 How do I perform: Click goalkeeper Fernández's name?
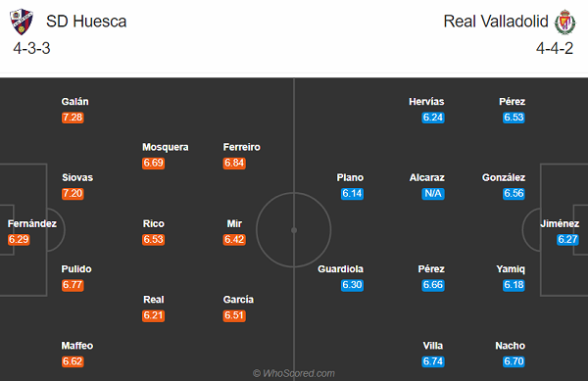point(32,223)
